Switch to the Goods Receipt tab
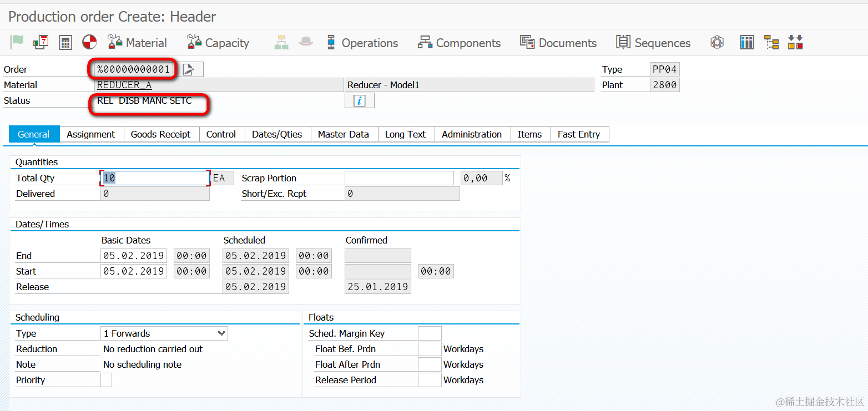Screen dimensions: 868x411 point(161,134)
